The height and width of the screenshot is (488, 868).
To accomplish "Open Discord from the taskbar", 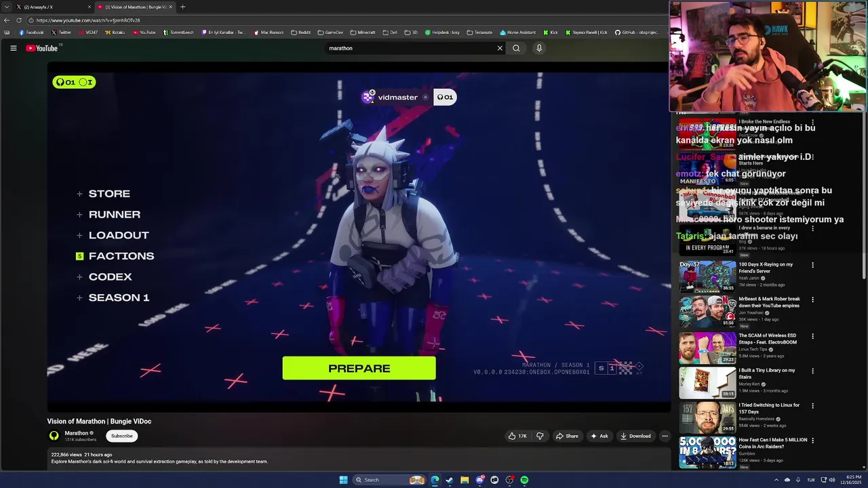I will (x=479, y=480).
